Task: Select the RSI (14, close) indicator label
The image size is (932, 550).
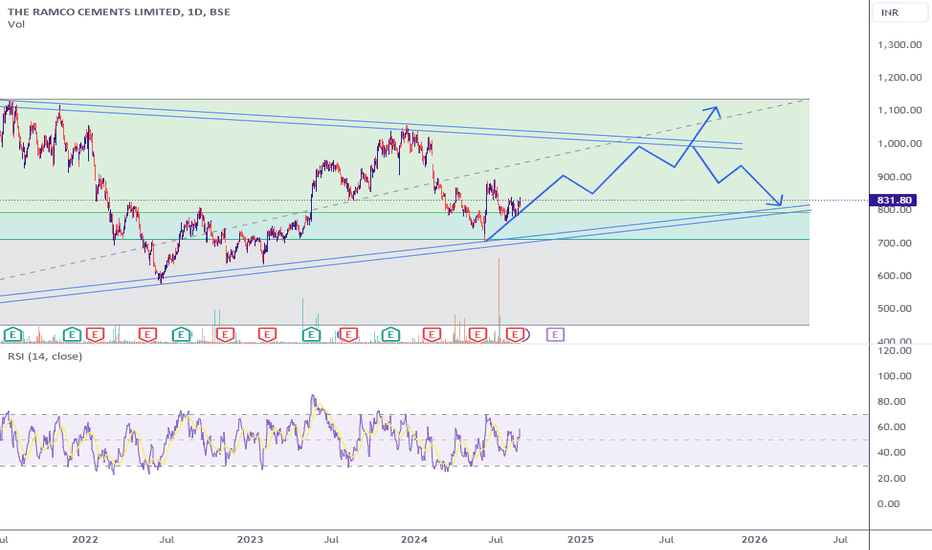Action: [45, 356]
